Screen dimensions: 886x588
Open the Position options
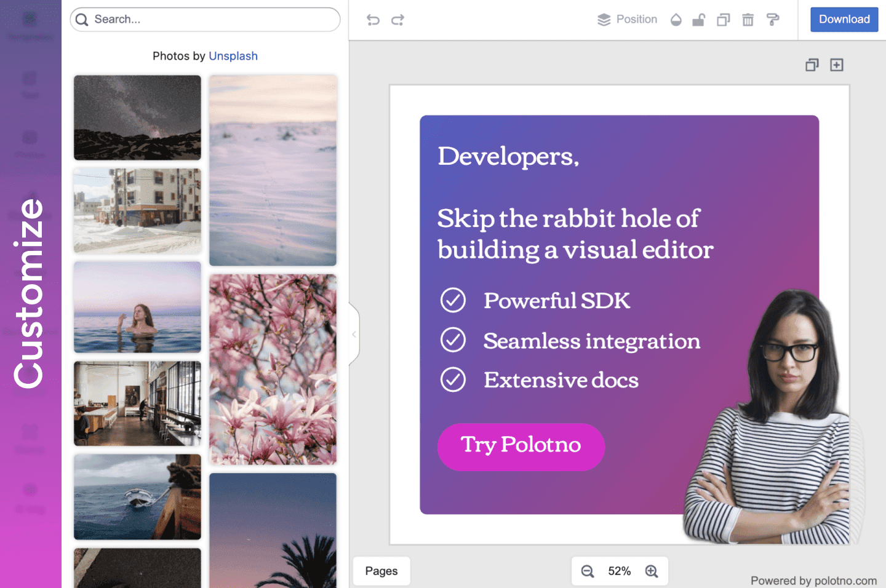pyautogui.click(x=627, y=19)
